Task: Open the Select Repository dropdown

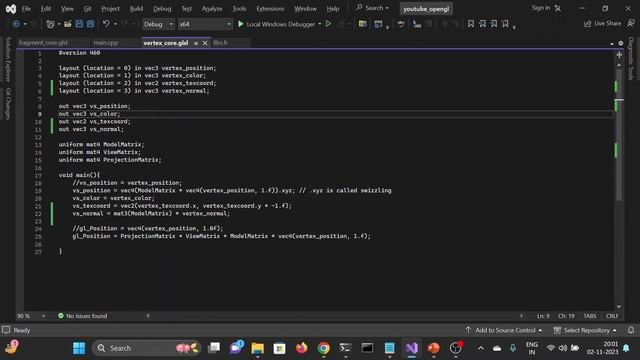Action: (x=585, y=330)
